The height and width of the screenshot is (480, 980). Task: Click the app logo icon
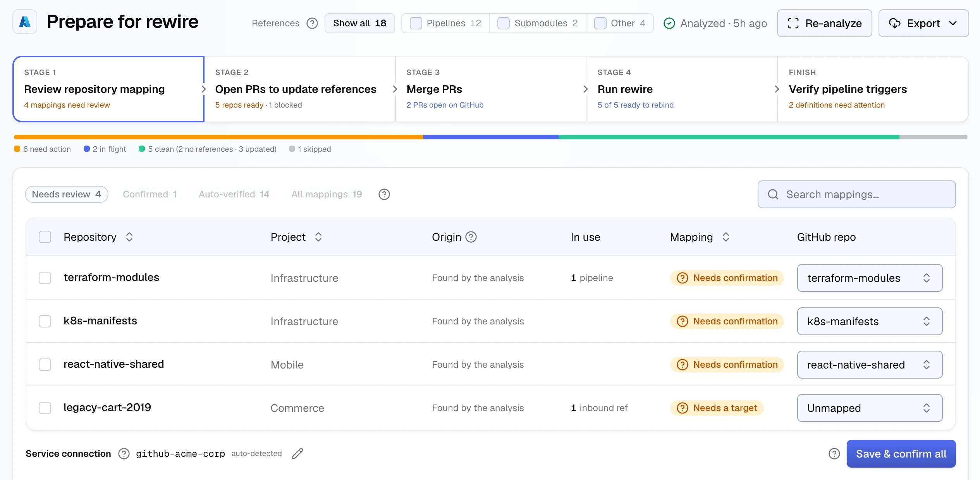25,22
